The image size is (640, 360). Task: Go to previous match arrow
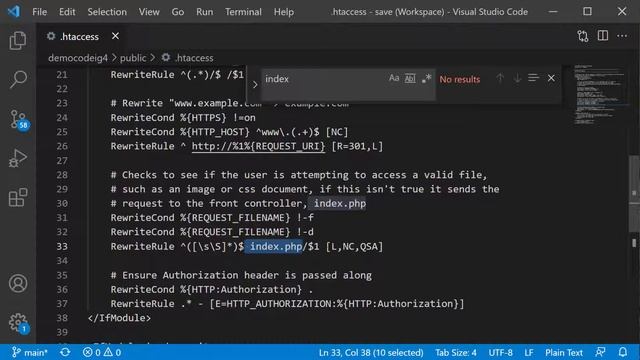[500, 78]
